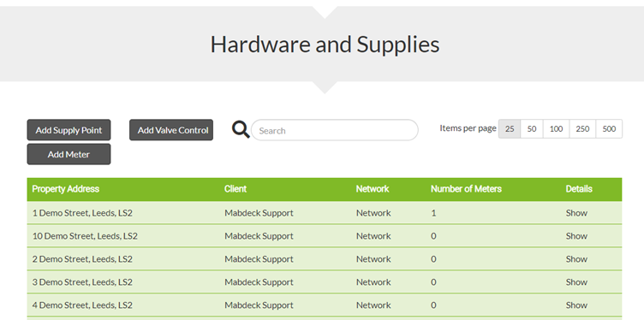
Task: Sort by Property Address column header
Action: (x=66, y=189)
